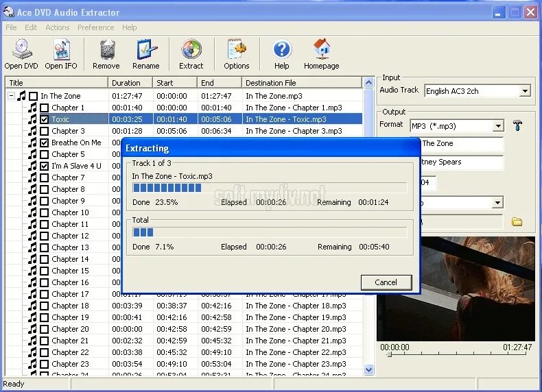Uncheck the Toxic checkbox
This screenshot has width=542, height=392.
point(44,119)
